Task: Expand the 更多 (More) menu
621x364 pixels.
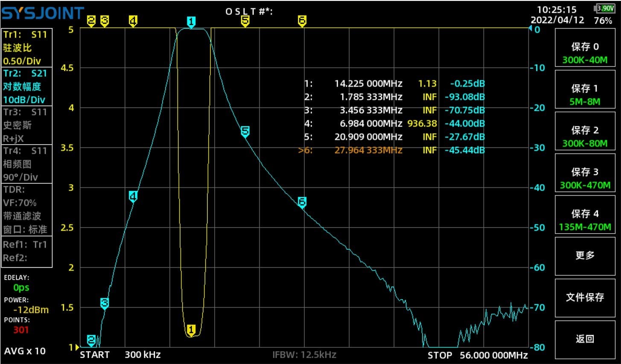Action: (585, 256)
